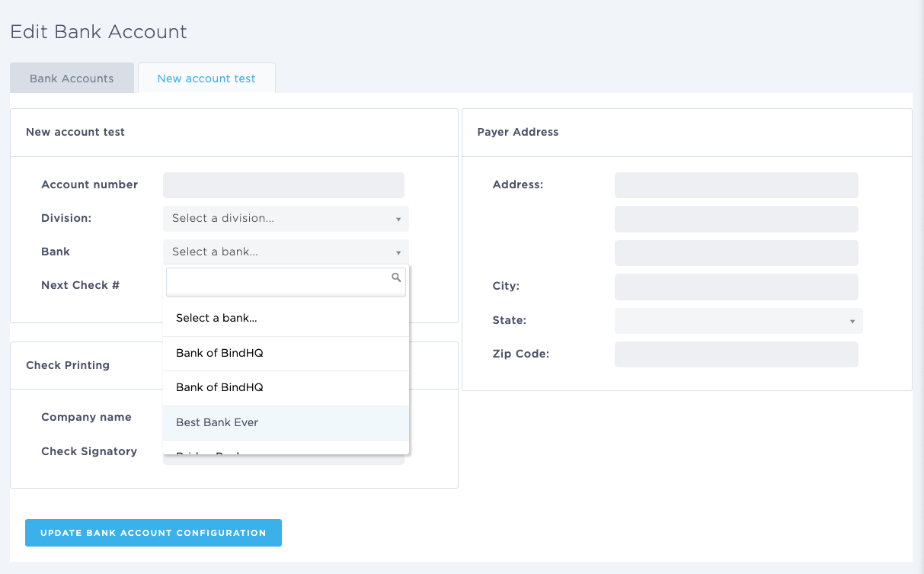Open the Division dropdown
The width and height of the screenshot is (924, 574).
[286, 219]
